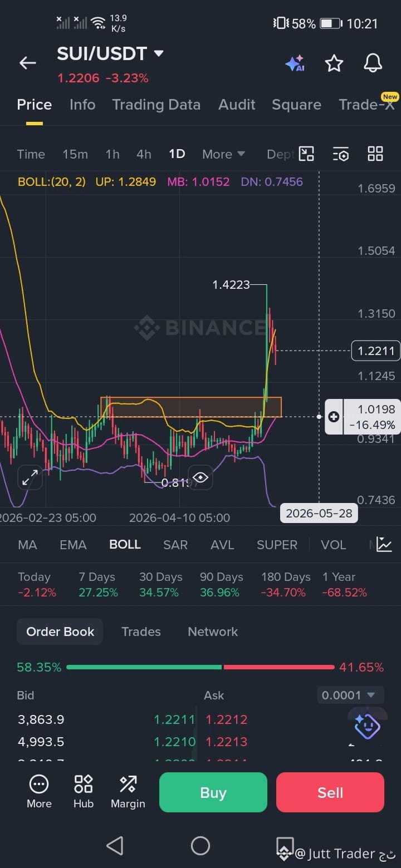Expand chart to fullscreen icon
This screenshot has height=868, width=401.
tap(30, 477)
